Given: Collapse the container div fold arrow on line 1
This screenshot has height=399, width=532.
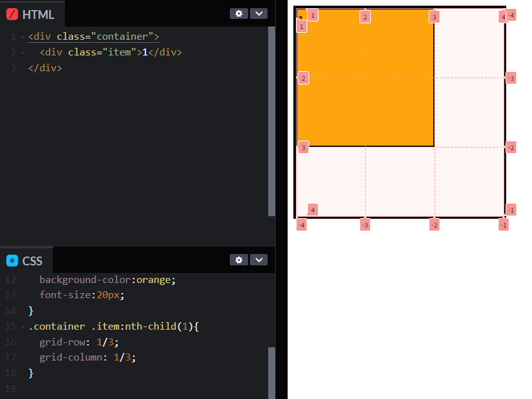Looking at the screenshot, I should (x=23, y=37).
